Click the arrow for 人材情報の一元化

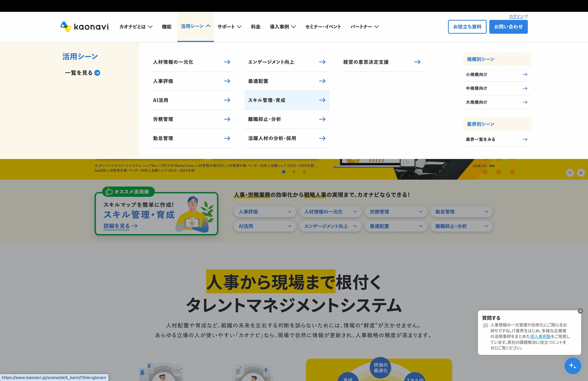tap(227, 62)
